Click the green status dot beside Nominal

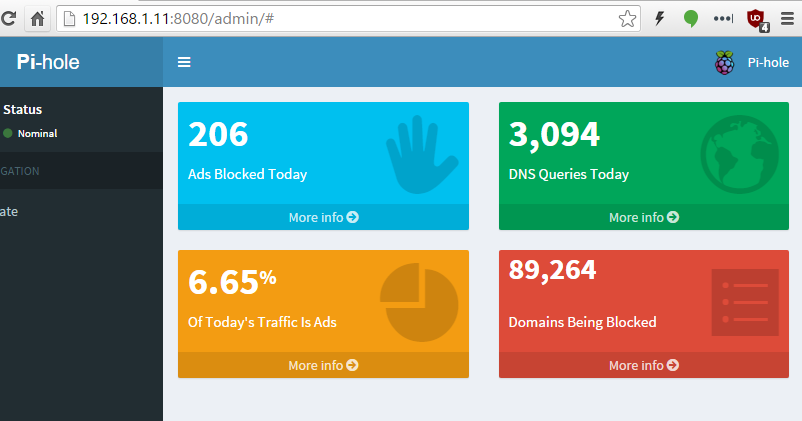[8, 134]
